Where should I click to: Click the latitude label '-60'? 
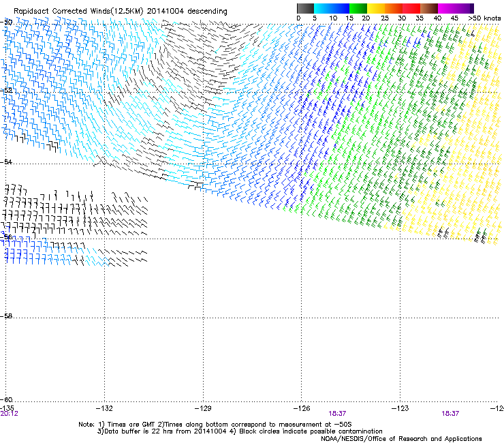pyautogui.click(x=6, y=399)
